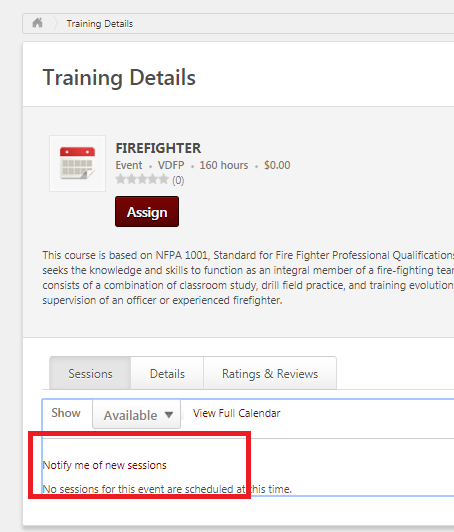
Task: Click Notify me of new sessions
Action: pyautogui.click(x=105, y=465)
